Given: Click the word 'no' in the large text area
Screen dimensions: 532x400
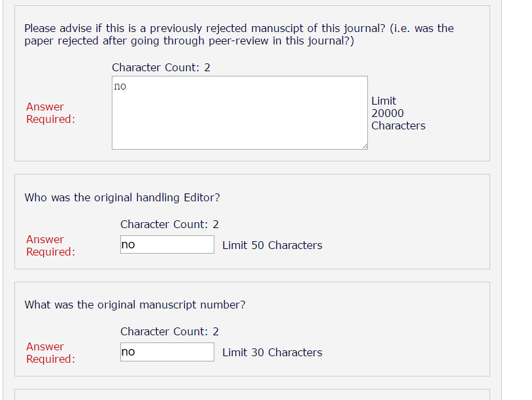Looking at the screenshot, I should pos(120,86).
